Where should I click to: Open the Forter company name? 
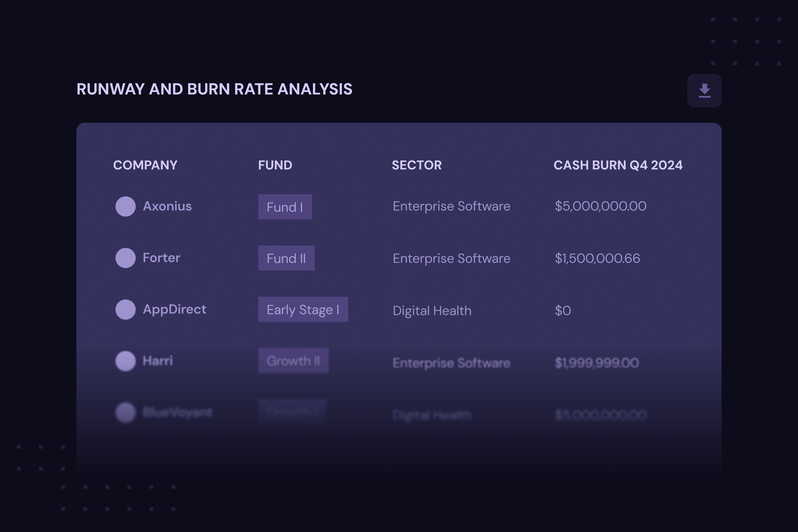[161, 258]
